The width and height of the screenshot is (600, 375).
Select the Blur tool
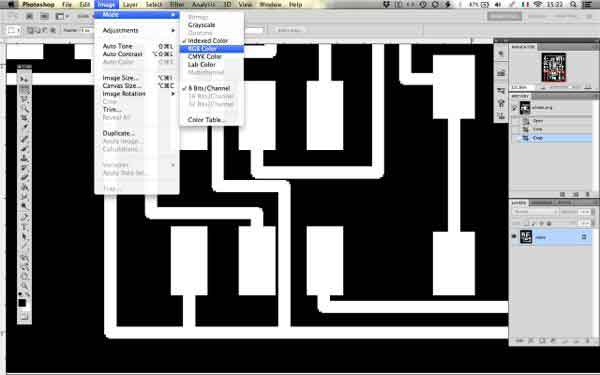pyautogui.click(x=24, y=197)
